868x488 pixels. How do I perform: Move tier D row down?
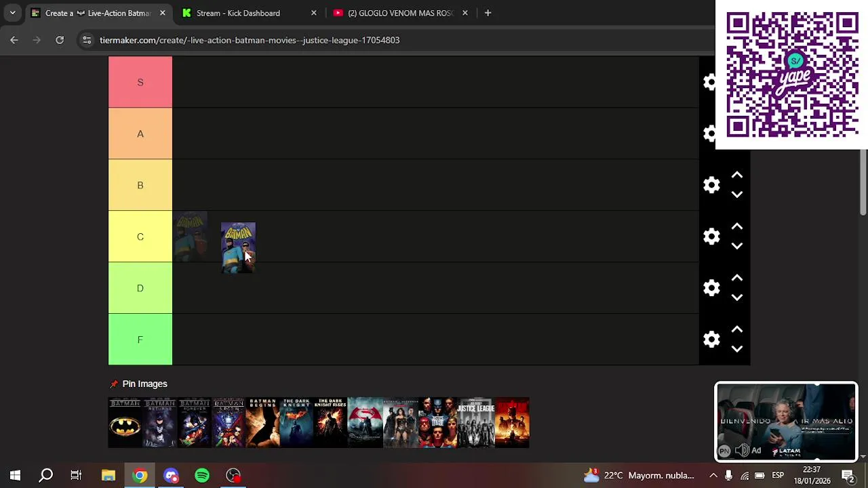coord(737,298)
